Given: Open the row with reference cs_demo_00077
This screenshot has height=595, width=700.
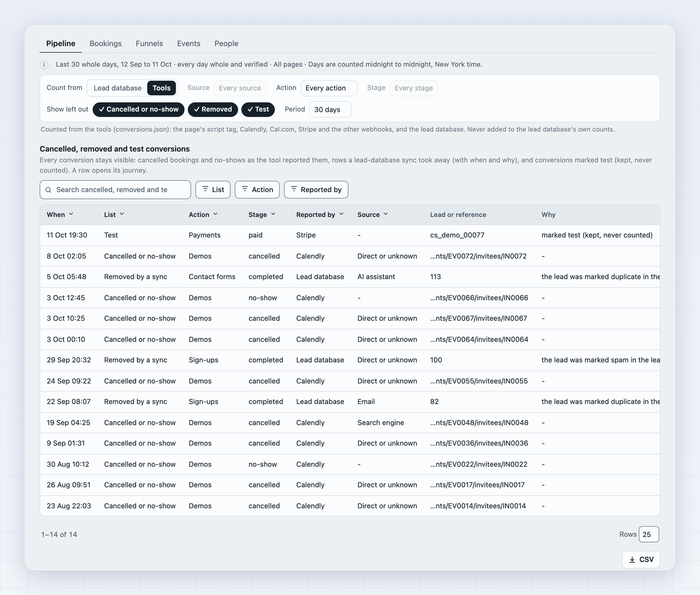Looking at the screenshot, I should 350,235.
